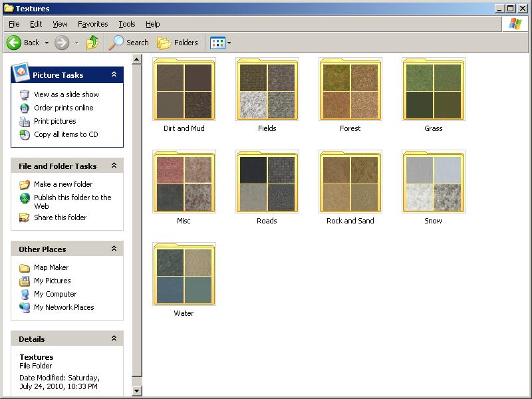Open the Tools menu

(126, 24)
